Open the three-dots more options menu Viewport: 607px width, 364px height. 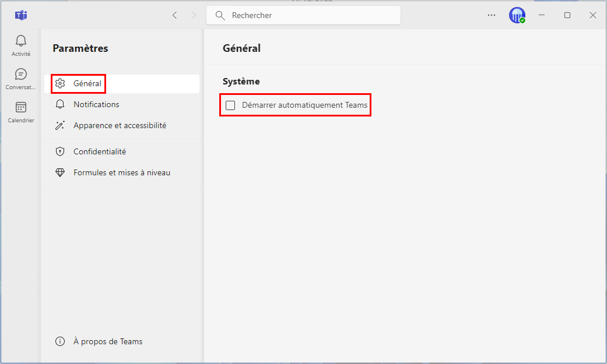tap(491, 15)
